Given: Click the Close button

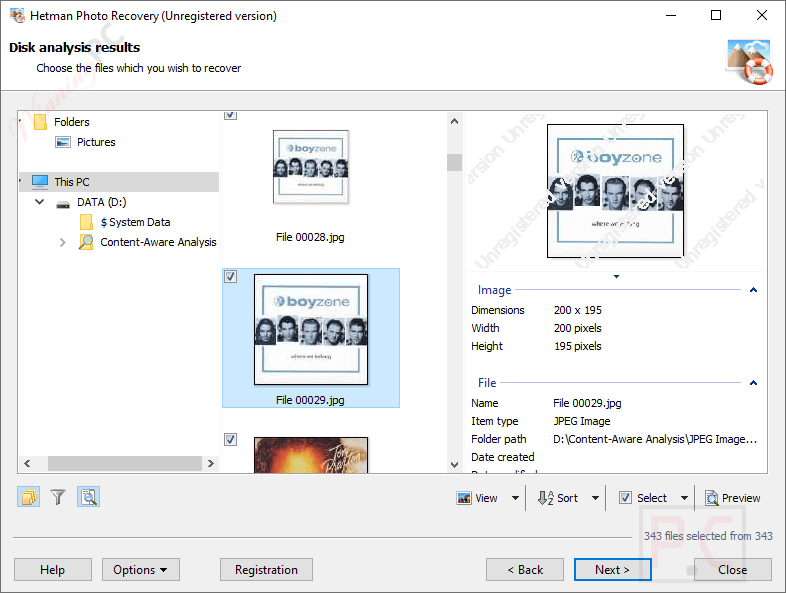Looking at the screenshot, I should click(x=732, y=569).
